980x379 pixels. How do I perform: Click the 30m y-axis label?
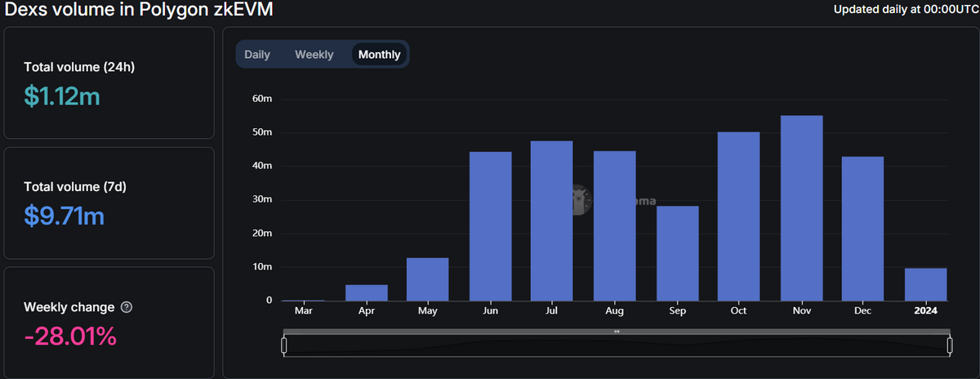tap(262, 199)
